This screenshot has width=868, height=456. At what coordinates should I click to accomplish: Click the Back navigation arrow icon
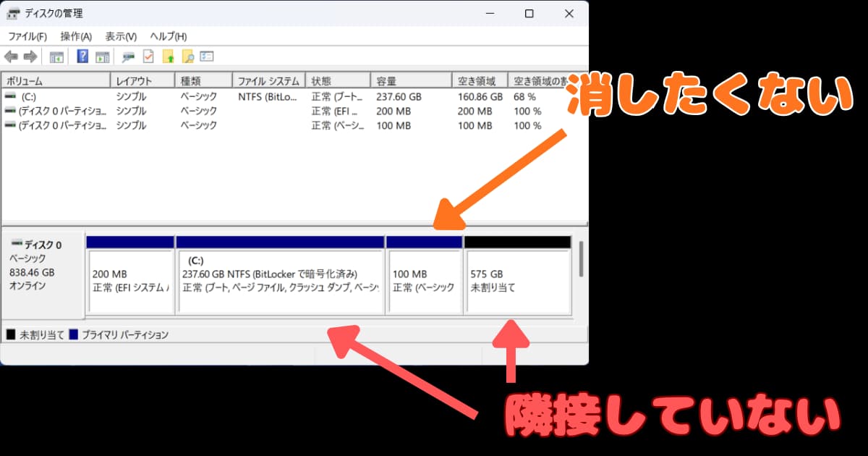tap(11, 56)
